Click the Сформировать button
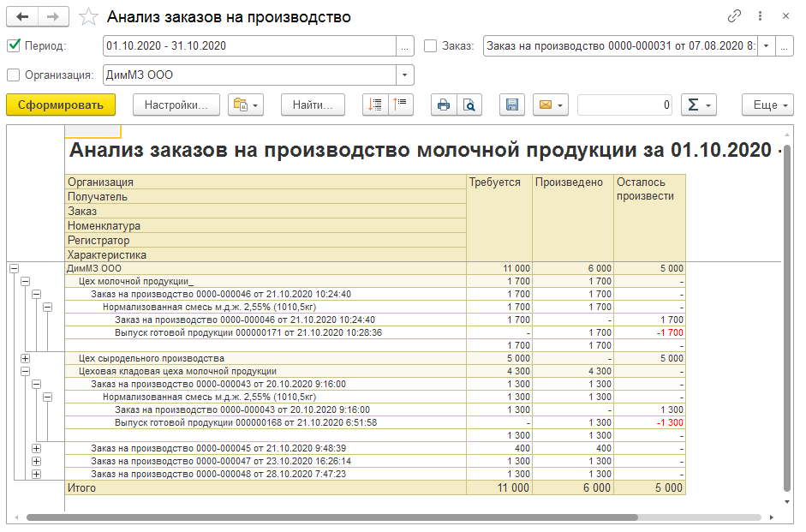This screenshot has width=806, height=532. [60, 105]
